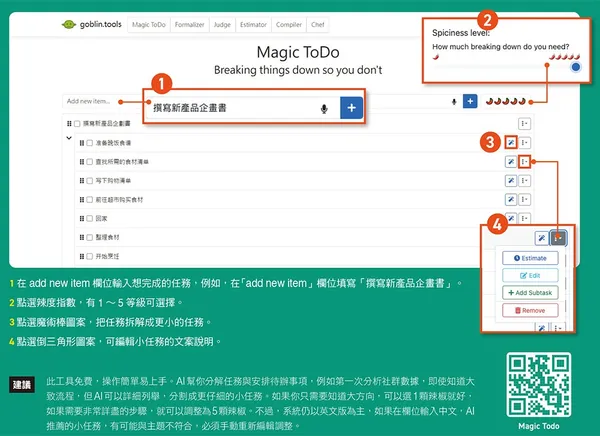Grab the drag handle of top-level 撰寫新產品企劃書
The width and height of the screenshot is (600, 436).
(69, 123)
